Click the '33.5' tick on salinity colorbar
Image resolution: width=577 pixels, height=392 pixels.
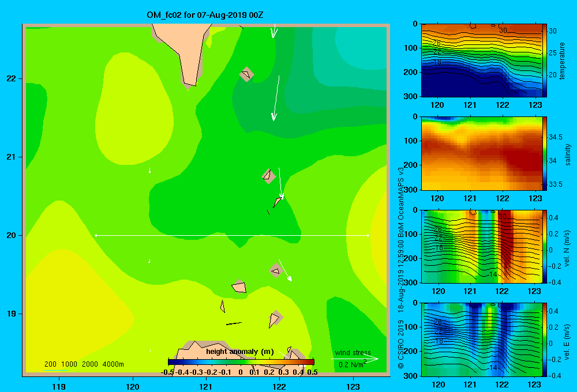[x=555, y=184]
